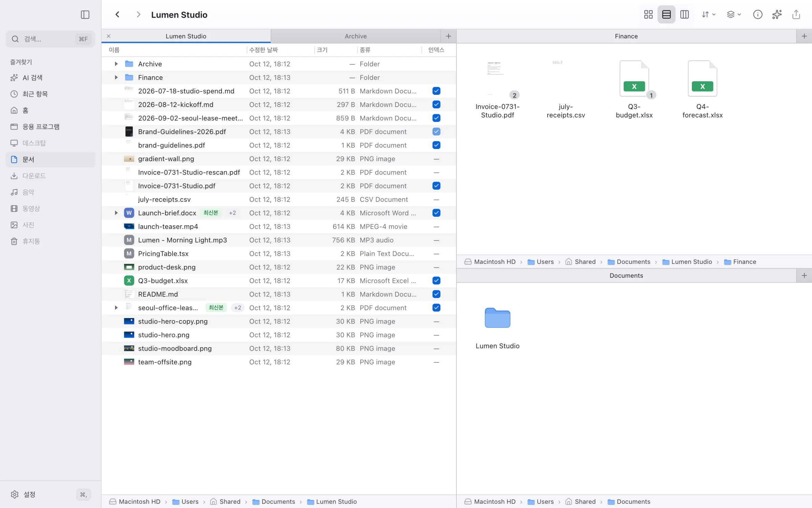Switch to column view
This screenshot has width=812, height=508.
684,15
